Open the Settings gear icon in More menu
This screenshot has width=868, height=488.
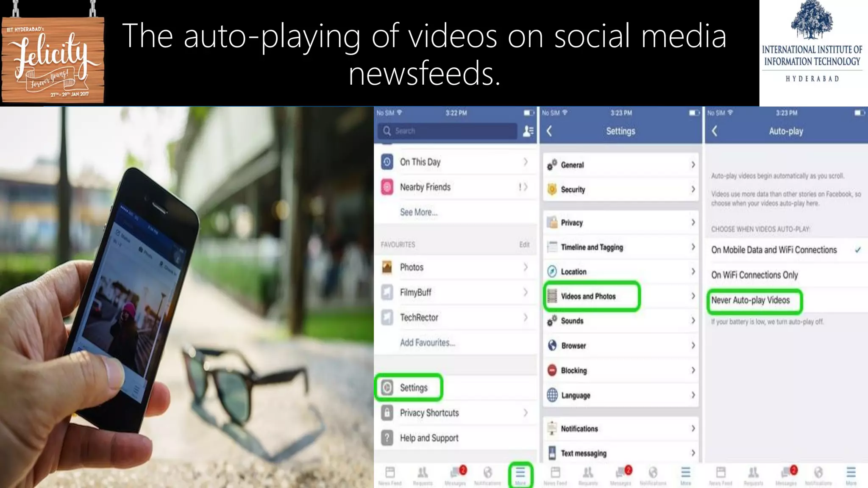(x=387, y=388)
